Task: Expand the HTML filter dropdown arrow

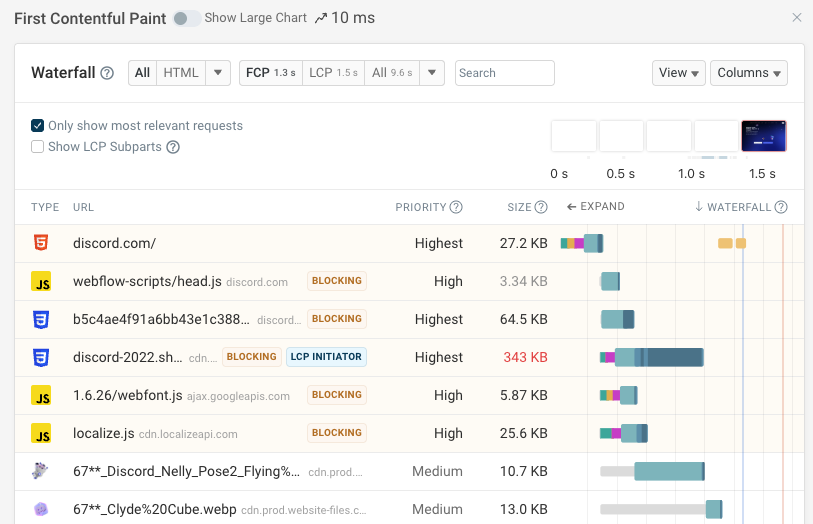Action: point(219,73)
